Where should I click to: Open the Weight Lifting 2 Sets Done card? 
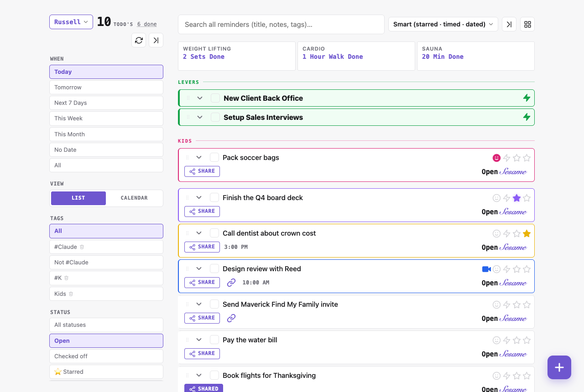(x=237, y=56)
